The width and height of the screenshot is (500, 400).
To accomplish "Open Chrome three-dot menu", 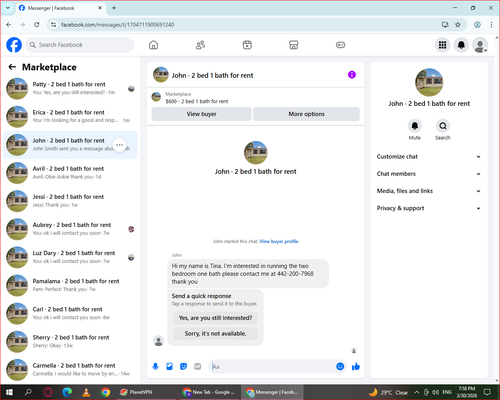I will click(491, 25).
